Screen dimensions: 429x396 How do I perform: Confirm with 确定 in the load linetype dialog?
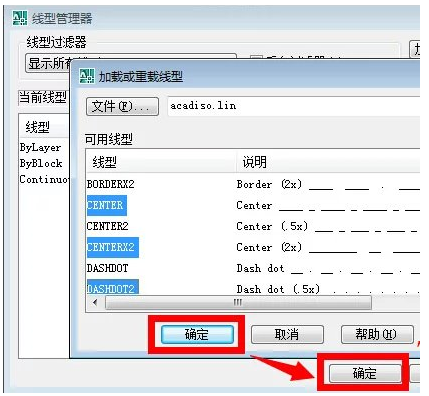tap(197, 334)
